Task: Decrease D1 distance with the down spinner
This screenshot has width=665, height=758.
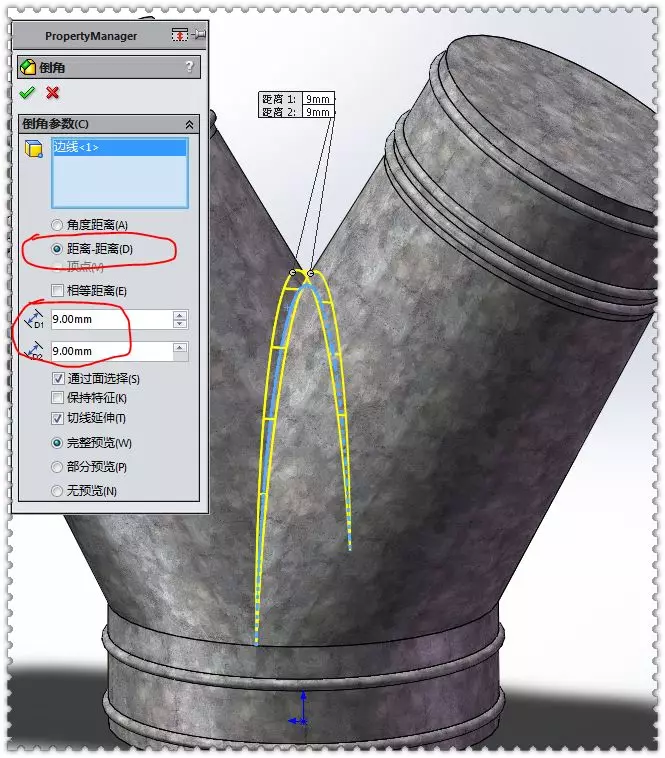Action: click(x=180, y=324)
